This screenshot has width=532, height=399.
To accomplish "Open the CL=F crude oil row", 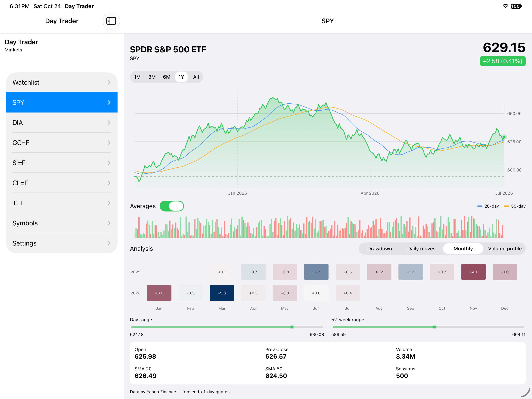I will [x=62, y=183].
